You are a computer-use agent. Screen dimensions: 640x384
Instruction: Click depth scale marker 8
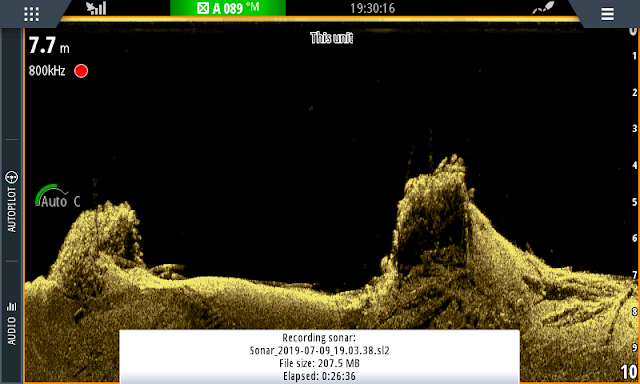634,312
